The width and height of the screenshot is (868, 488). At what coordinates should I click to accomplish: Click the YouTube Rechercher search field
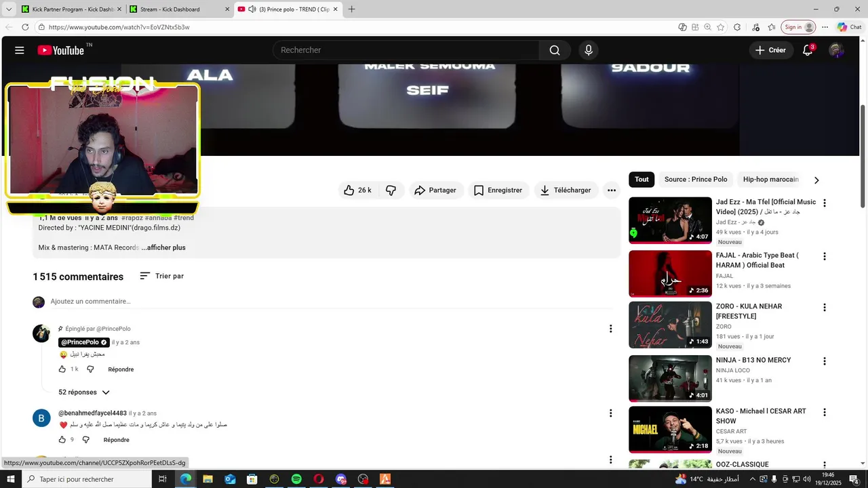coord(406,50)
